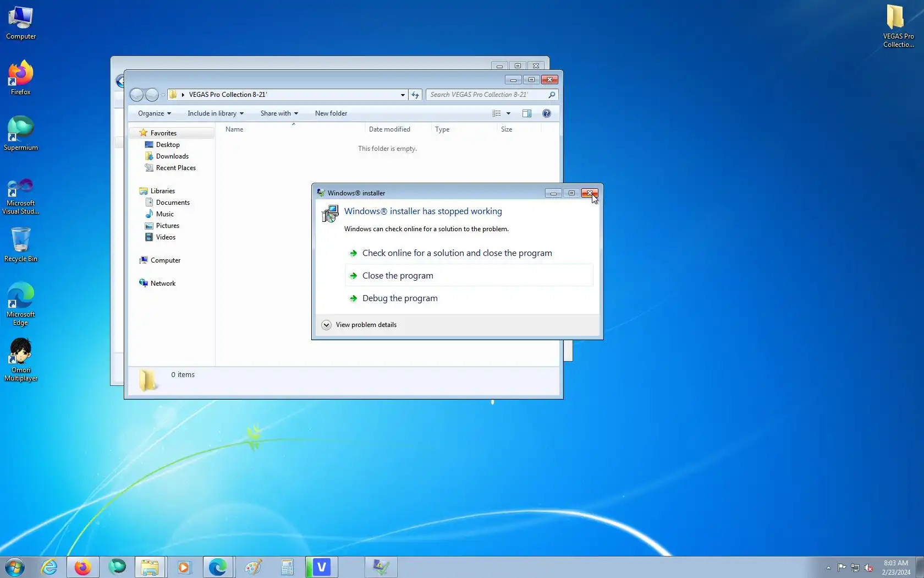Select the VEGAS Pro Collection desktop folder

pyautogui.click(x=898, y=26)
